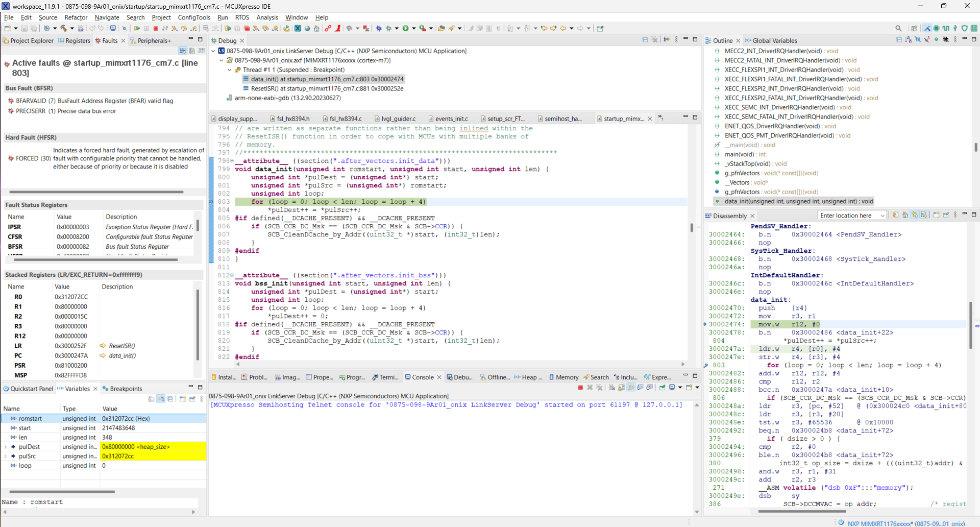
Task: Click the green Resume debug button
Action: point(137,28)
